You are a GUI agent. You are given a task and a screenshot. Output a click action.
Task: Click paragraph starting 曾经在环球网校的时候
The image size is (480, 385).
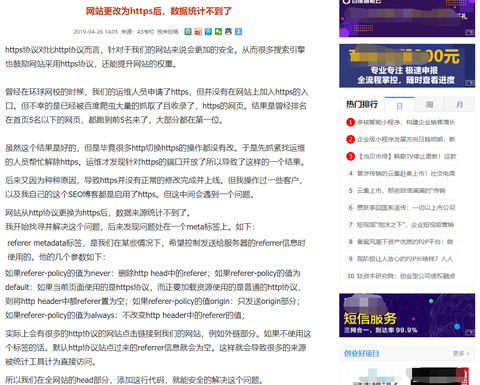[x=157, y=106]
